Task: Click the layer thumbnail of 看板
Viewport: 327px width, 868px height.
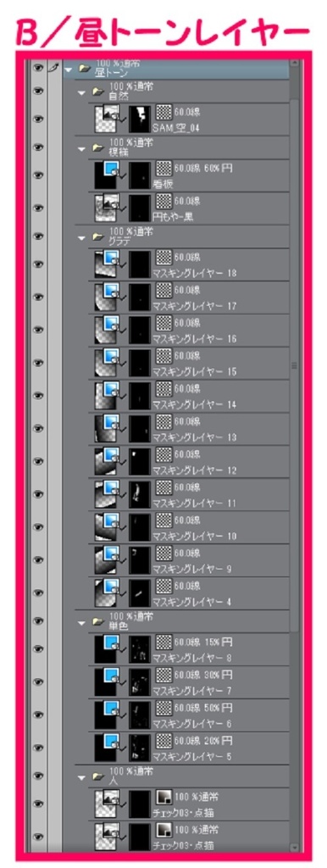Action: pos(107,175)
